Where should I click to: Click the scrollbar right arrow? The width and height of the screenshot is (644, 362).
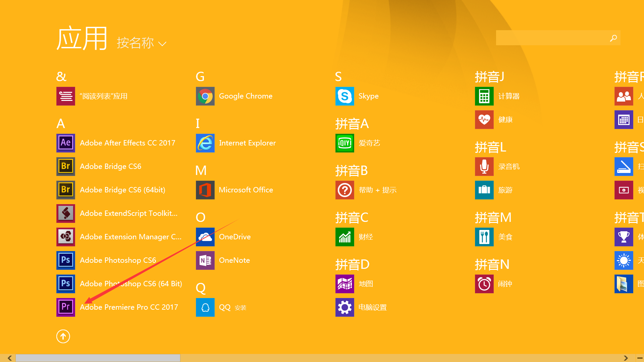point(626,358)
